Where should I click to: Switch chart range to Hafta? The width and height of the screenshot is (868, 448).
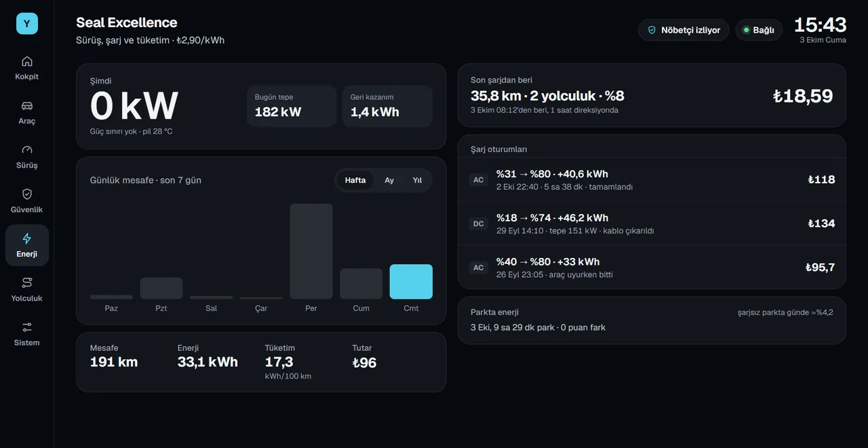355,180
